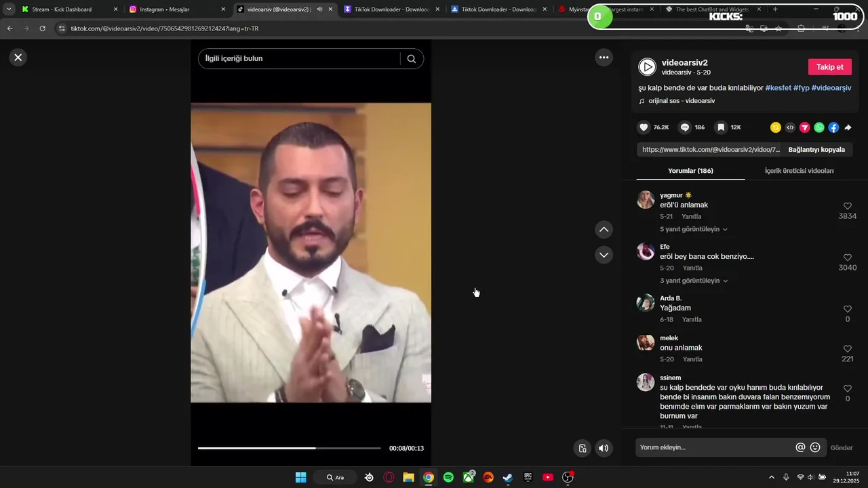Focus the 'Yorum ekleyin...' comment field
Image resolution: width=868 pixels, height=488 pixels.
tap(715, 447)
